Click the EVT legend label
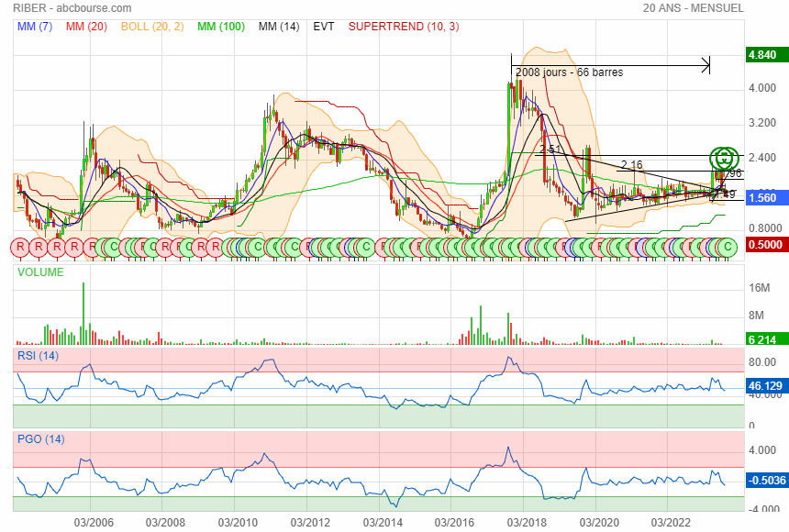The width and height of the screenshot is (789, 532). 324,27
